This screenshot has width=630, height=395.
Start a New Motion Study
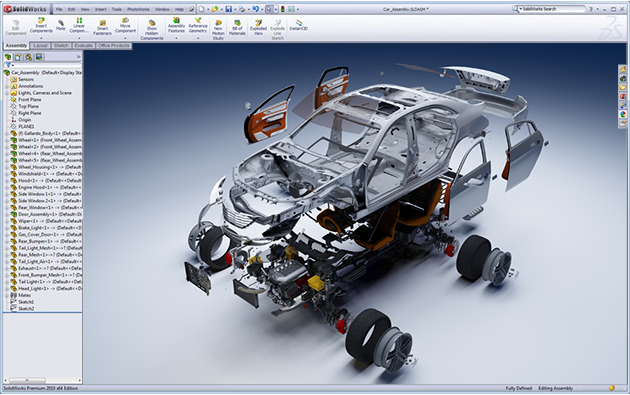(x=218, y=30)
